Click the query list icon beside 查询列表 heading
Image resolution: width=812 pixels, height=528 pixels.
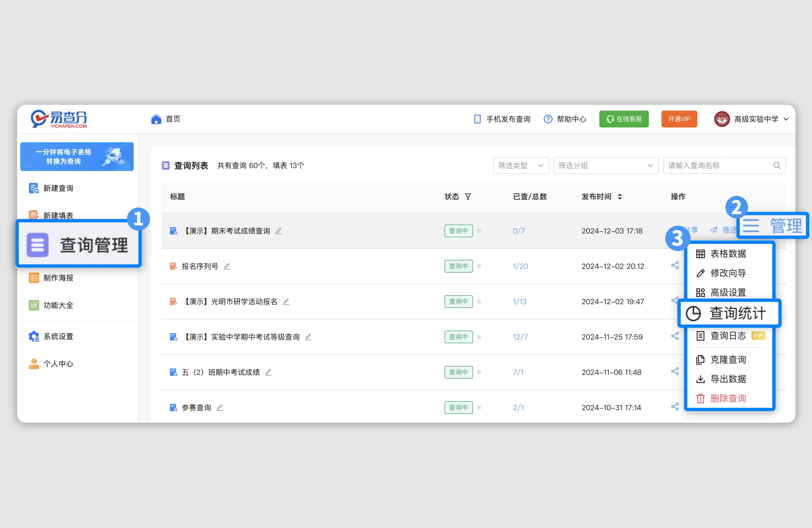coord(166,166)
